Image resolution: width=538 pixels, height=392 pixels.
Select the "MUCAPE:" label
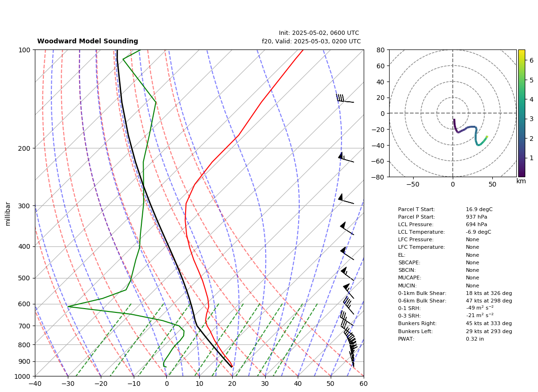(409, 278)
